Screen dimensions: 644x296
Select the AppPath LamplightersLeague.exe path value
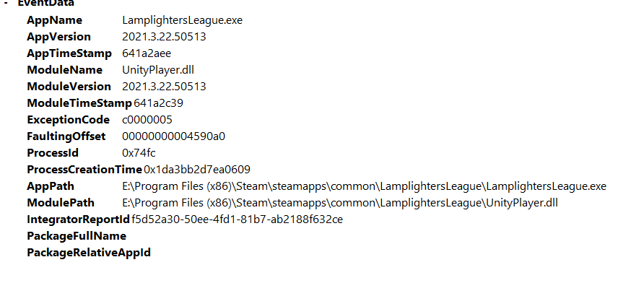click(x=365, y=186)
